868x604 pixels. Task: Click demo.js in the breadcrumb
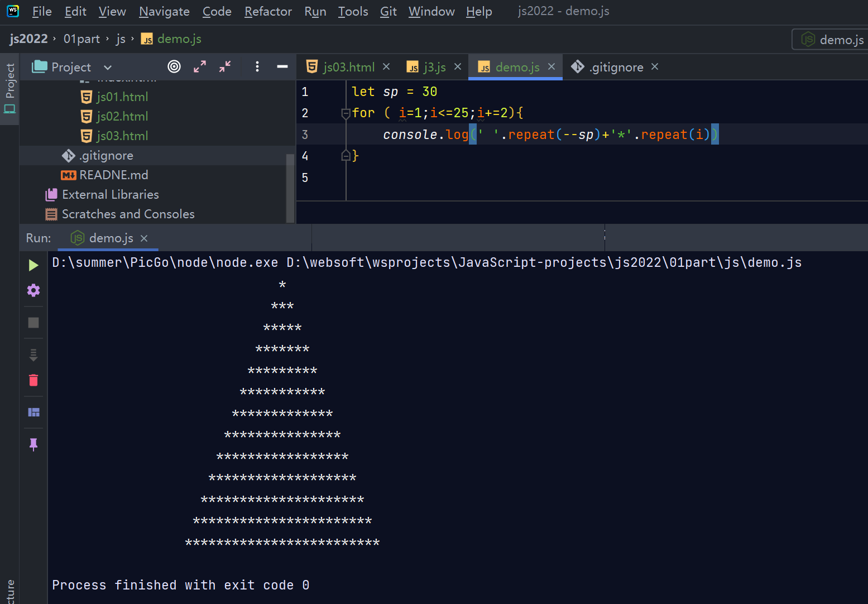(171, 39)
